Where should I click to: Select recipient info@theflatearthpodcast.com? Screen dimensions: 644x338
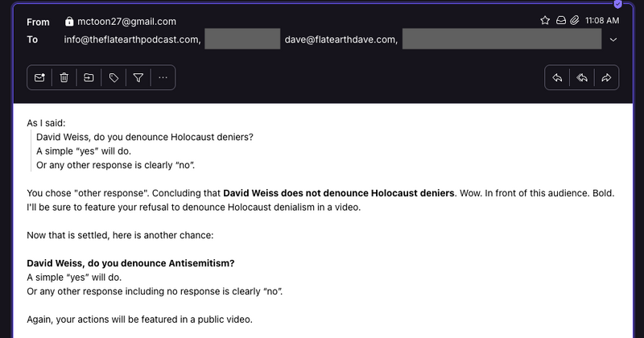point(132,39)
